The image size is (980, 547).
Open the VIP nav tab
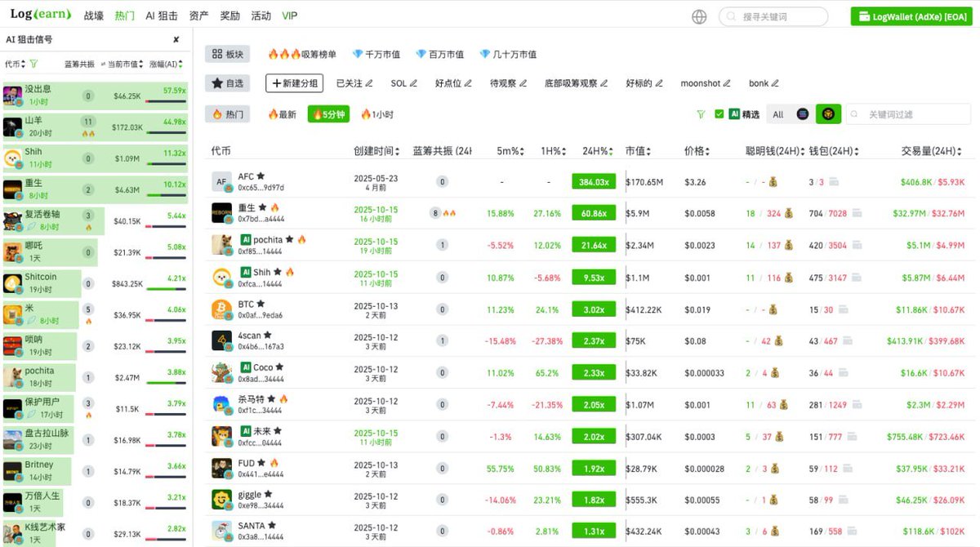pyautogui.click(x=290, y=16)
